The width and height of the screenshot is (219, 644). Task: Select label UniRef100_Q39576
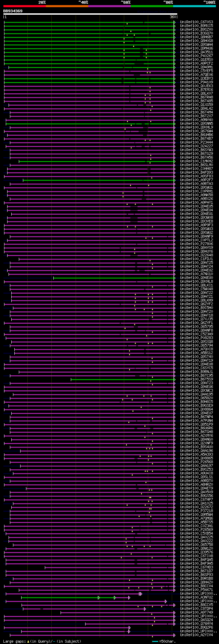click(196, 552)
